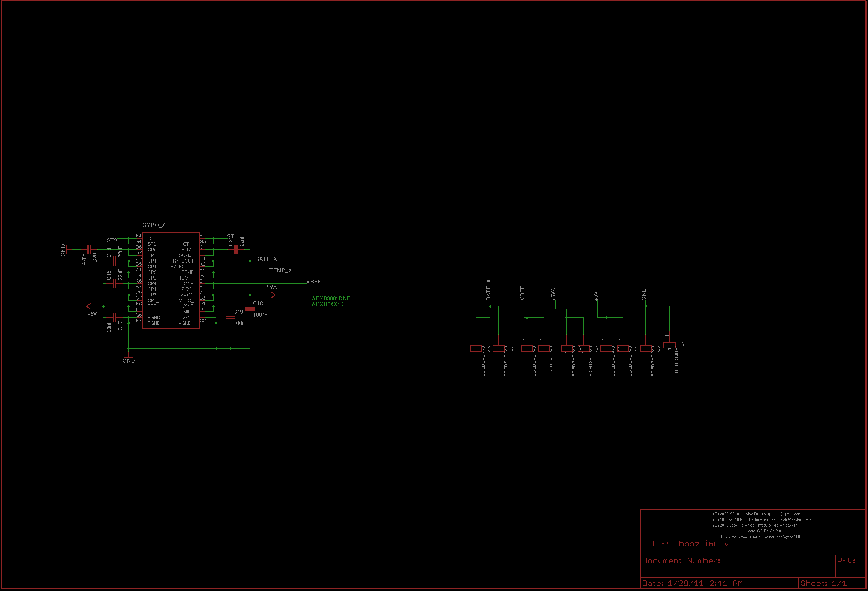Click the C21 capacitor symbol near ST1

pyautogui.click(x=236, y=250)
